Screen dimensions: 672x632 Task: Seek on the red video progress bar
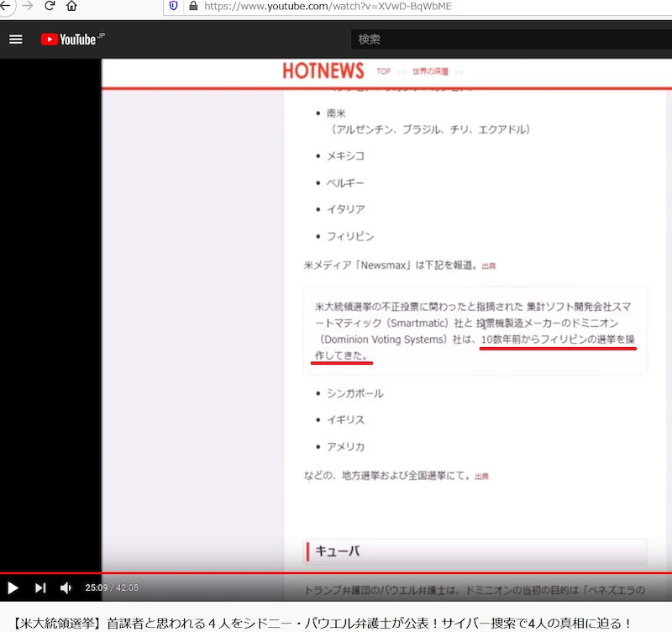pyautogui.click(x=336, y=573)
